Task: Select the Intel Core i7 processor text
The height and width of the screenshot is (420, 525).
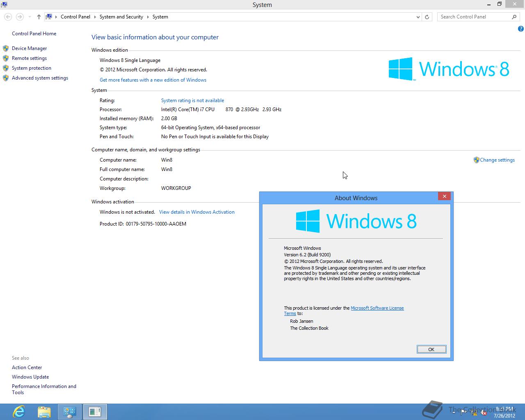Action: click(x=221, y=110)
